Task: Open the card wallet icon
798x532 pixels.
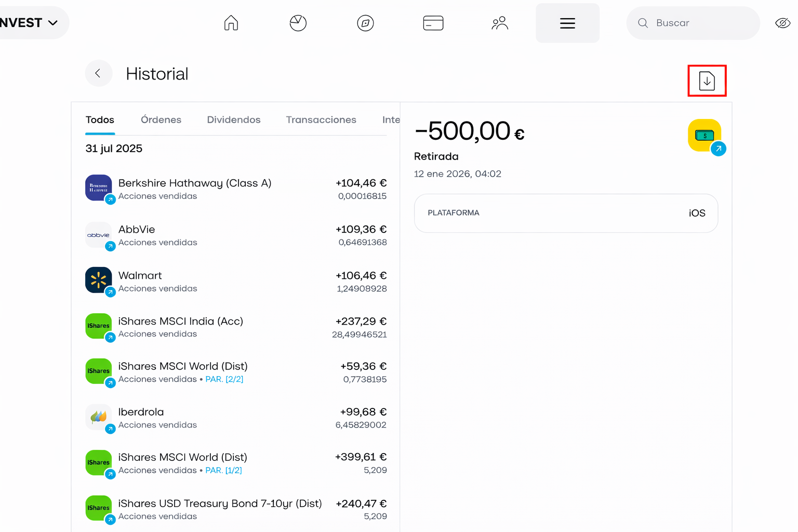Action: [433, 23]
